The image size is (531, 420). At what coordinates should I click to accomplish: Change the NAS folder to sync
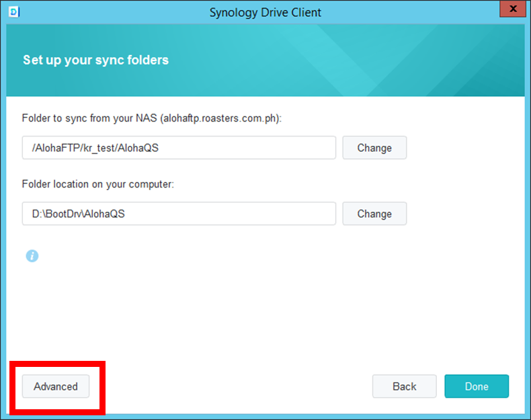point(374,148)
